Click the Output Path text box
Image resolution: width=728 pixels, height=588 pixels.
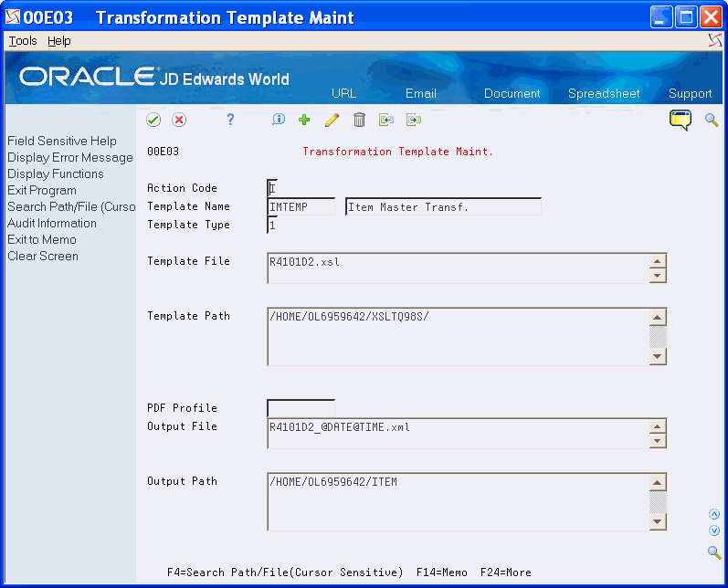[x=459, y=501]
